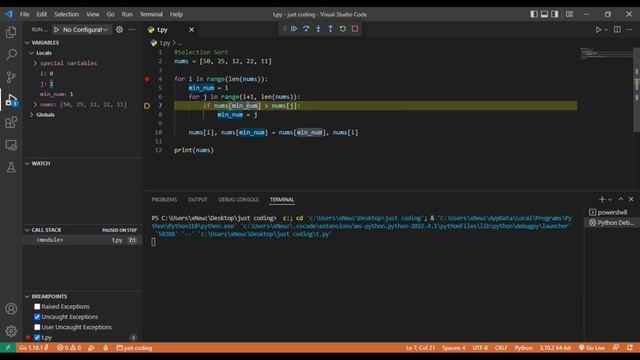Click the debug Step Out button
Viewport: 640px width, 360px height.
coord(331,29)
